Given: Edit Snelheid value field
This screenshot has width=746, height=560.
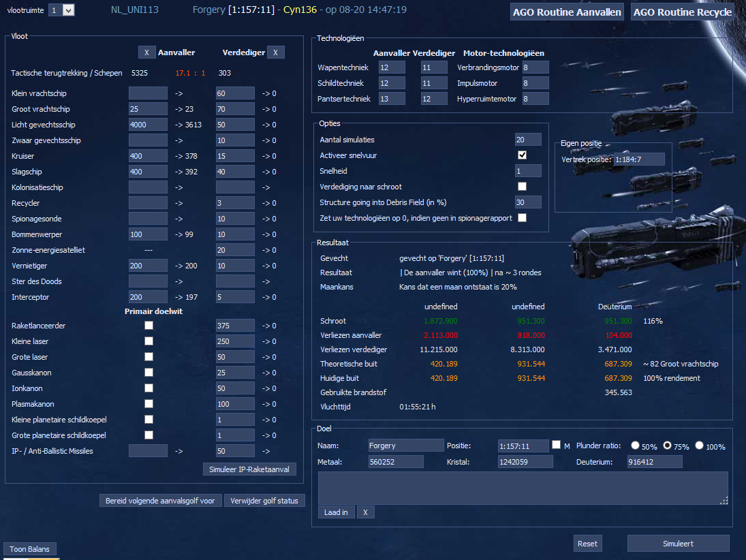Looking at the screenshot, I should (x=528, y=171).
